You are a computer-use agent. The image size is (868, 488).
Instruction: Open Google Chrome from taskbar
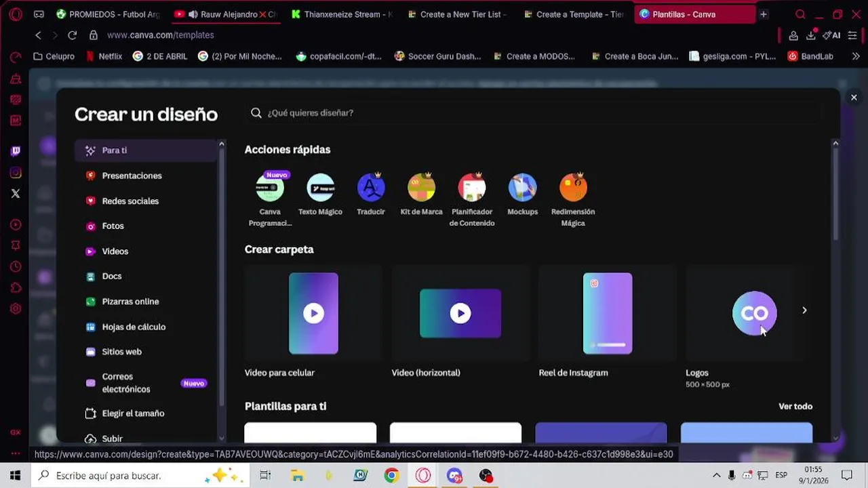(391, 475)
